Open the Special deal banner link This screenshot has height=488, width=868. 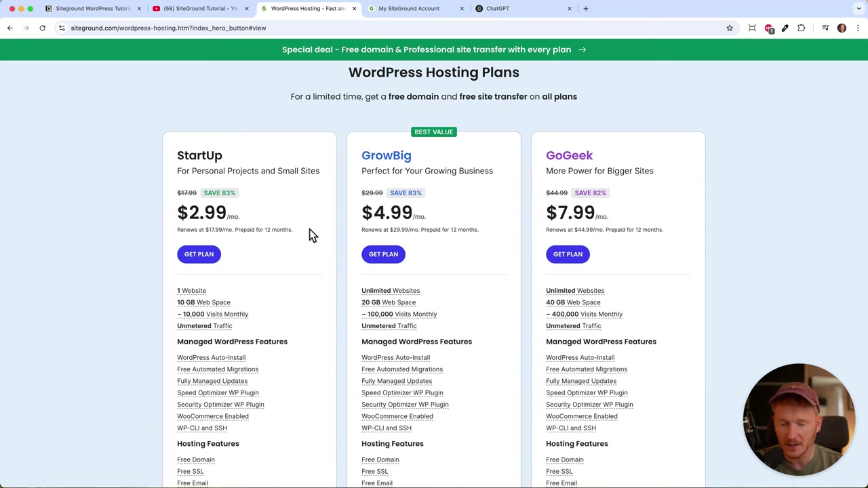tap(434, 49)
